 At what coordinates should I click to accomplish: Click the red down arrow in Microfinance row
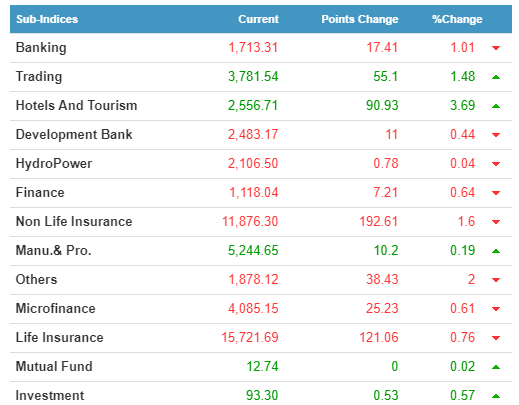[496, 309]
